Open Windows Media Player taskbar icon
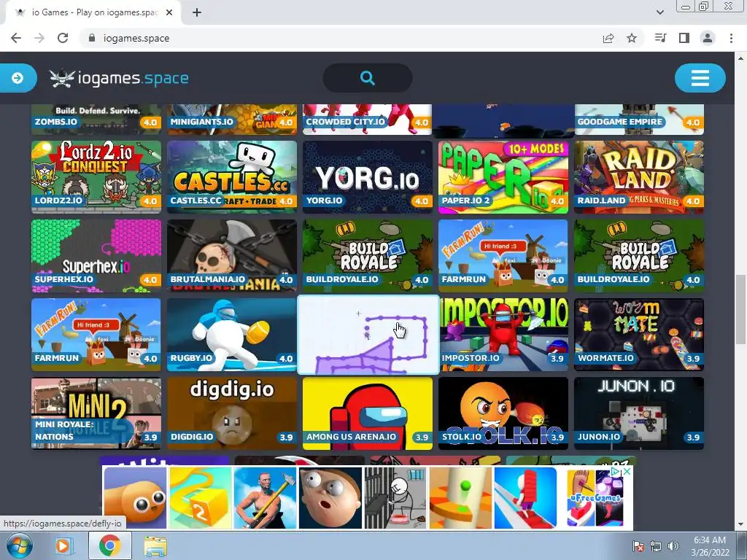Screen dimensions: 747x560 point(63,545)
